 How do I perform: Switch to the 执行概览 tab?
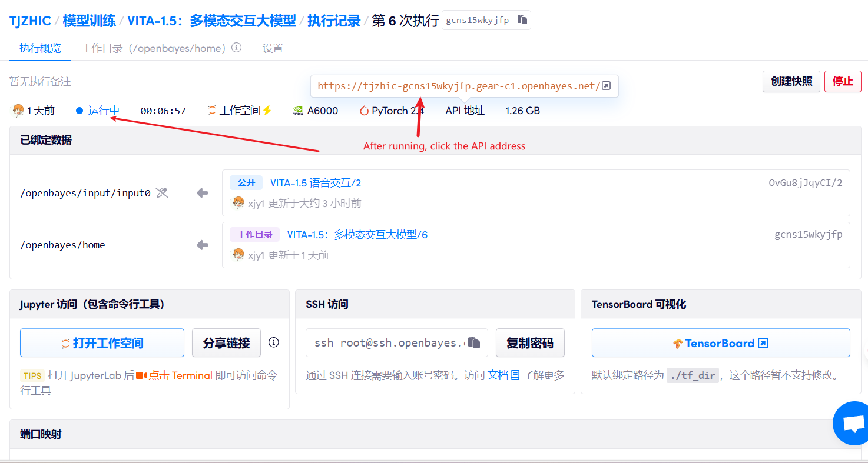tap(40, 48)
